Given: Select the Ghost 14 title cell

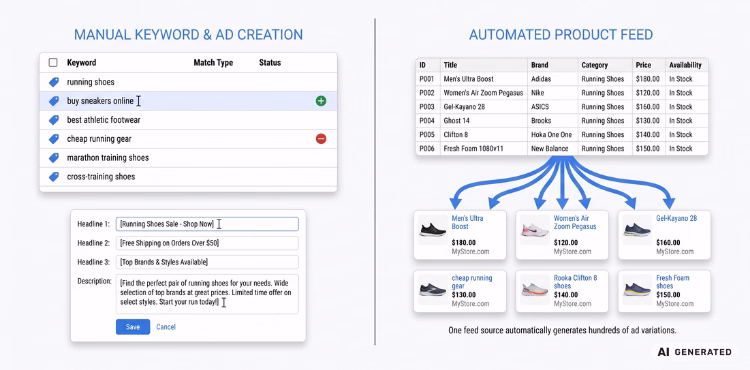Looking at the screenshot, I should [484, 120].
